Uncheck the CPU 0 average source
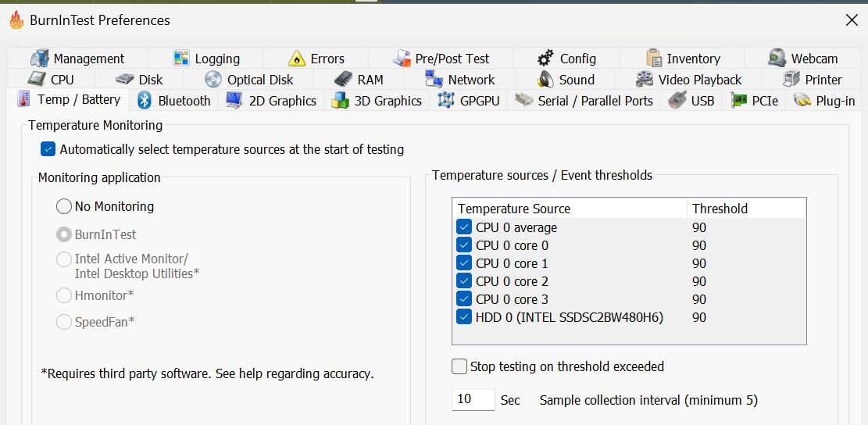The height and width of the screenshot is (425, 868). [464, 227]
